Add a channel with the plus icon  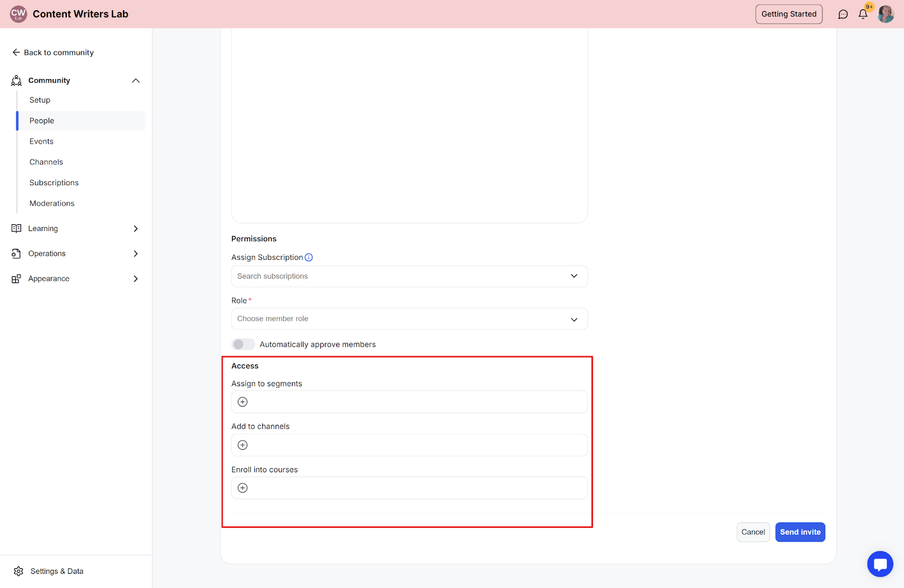pos(243,445)
